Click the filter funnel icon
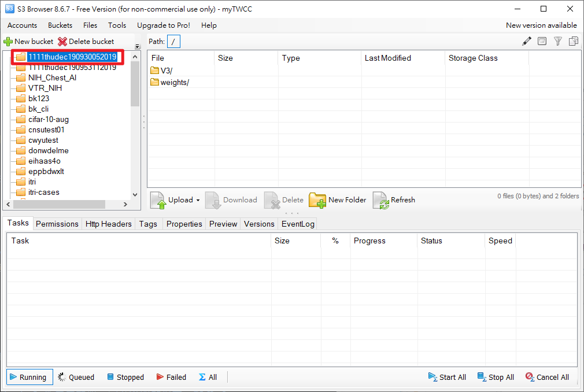This screenshot has width=584, height=392. (558, 41)
